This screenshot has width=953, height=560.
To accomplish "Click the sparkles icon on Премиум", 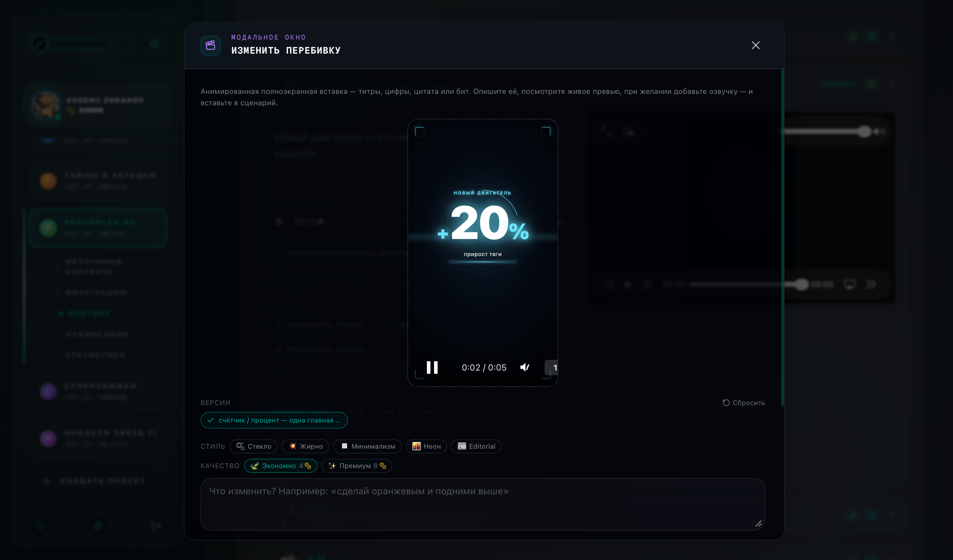I will click(332, 466).
